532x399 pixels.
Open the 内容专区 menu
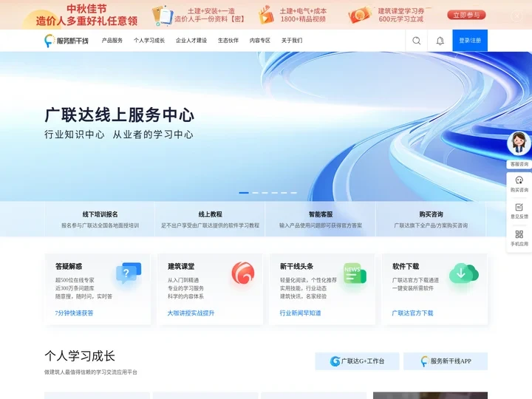[259, 41]
